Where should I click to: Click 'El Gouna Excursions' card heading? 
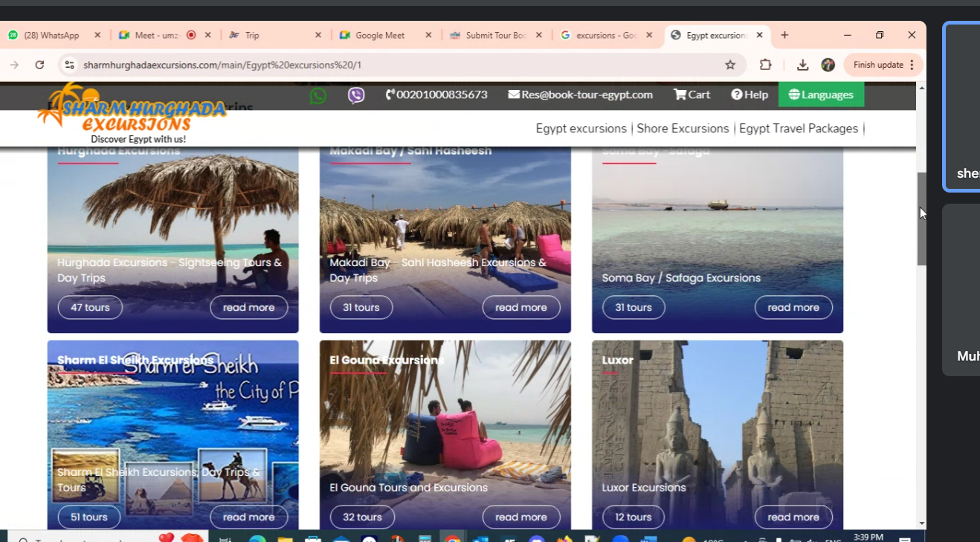[x=387, y=360]
